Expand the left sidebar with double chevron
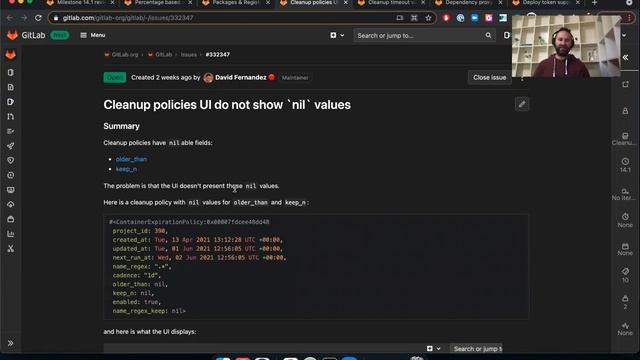 point(11,343)
